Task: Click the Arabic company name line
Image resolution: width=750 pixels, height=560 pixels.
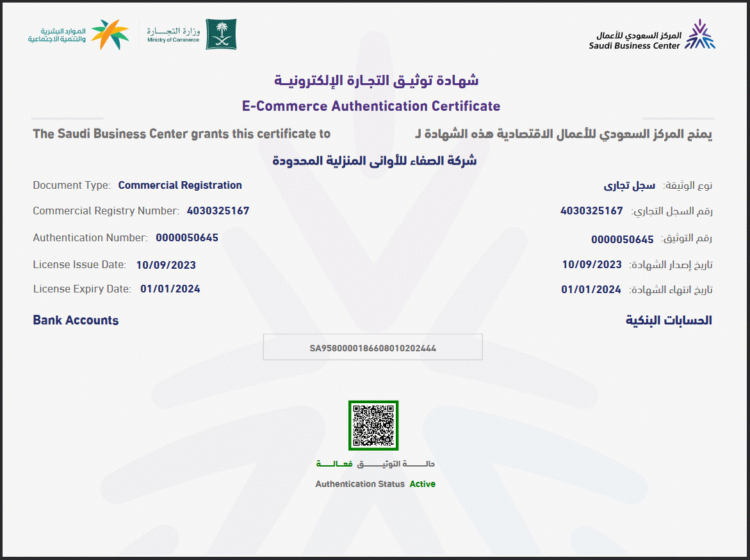Action: coord(375,161)
